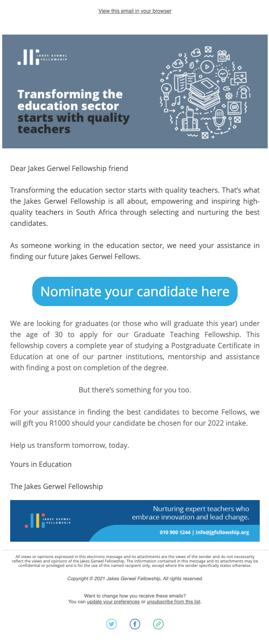The width and height of the screenshot is (269, 644).
Task: Open "View this email in your browser"
Action: pyautogui.click(x=135, y=11)
